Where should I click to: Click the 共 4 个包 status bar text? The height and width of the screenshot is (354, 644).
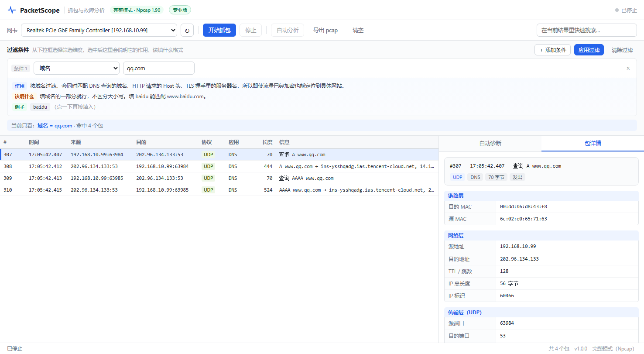click(x=558, y=348)
